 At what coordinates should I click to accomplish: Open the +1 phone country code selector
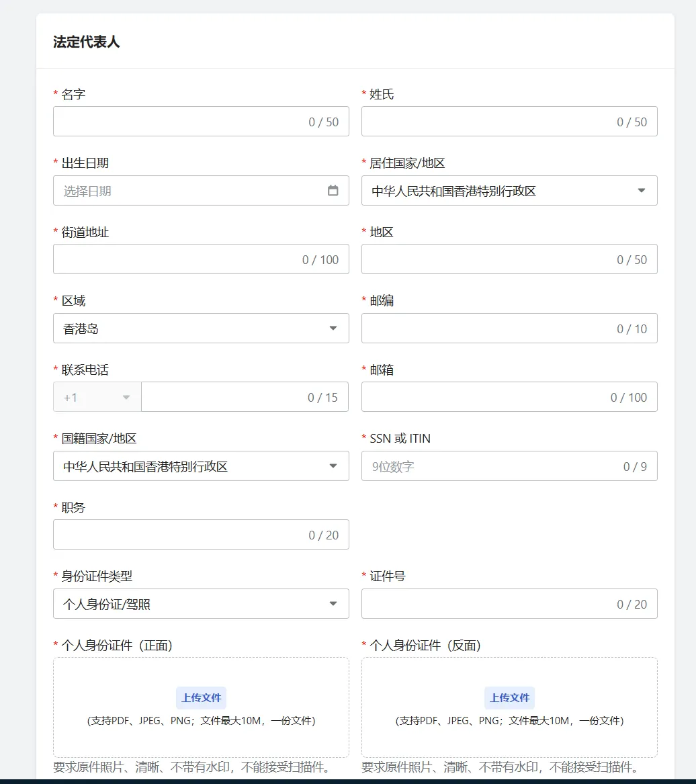[97, 397]
